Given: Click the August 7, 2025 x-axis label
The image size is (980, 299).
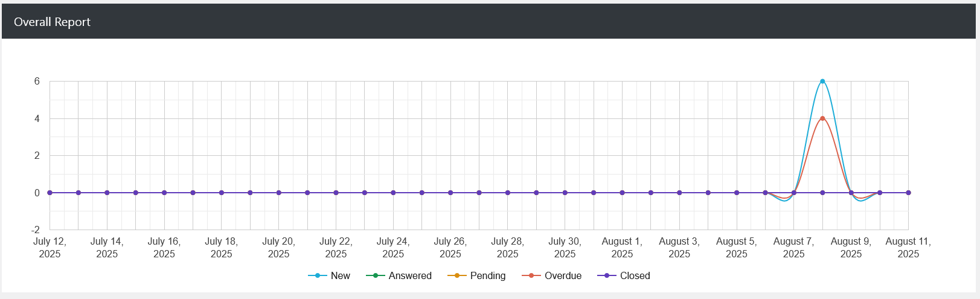Looking at the screenshot, I should (793, 248).
